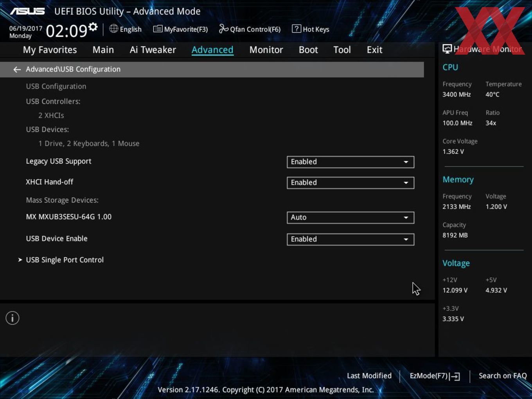Screen dimensions: 532x399
Task: Click the +5V reading 4.932 V
Action: coord(496,290)
